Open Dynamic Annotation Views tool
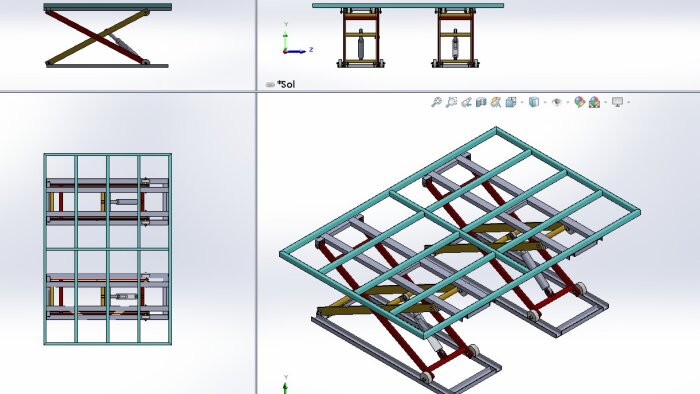Image resolution: width=700 pixels, height=394 pixels. click(x=496, y=102)
